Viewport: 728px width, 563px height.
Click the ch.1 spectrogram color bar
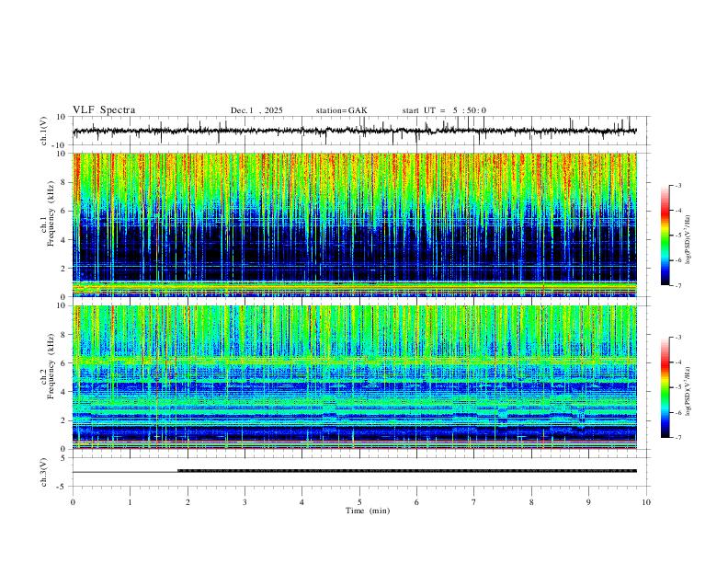tap(665, 236)
